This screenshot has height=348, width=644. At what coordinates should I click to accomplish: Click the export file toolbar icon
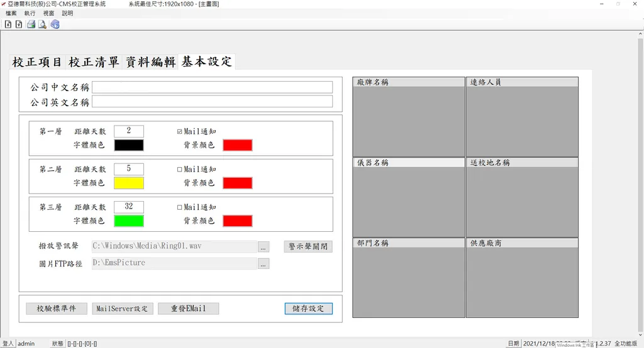pos(19,24)
